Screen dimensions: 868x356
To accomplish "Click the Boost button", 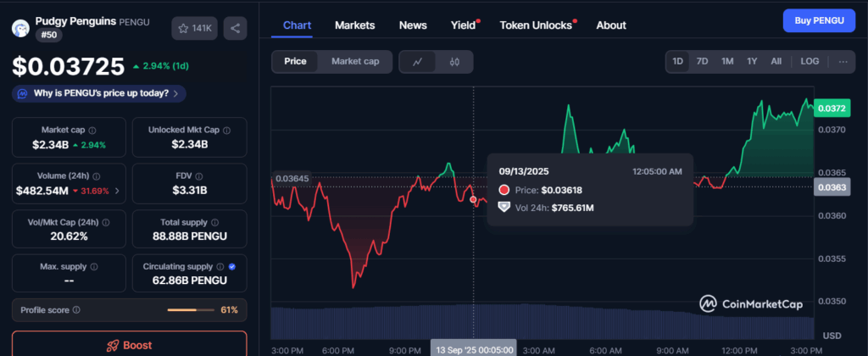I will click(130, 344).
